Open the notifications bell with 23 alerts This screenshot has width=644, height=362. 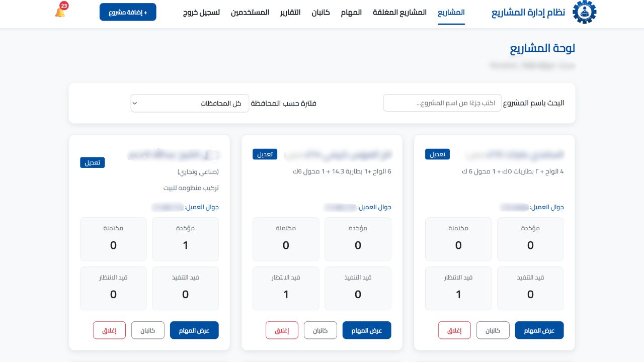[x=60, y=11]
